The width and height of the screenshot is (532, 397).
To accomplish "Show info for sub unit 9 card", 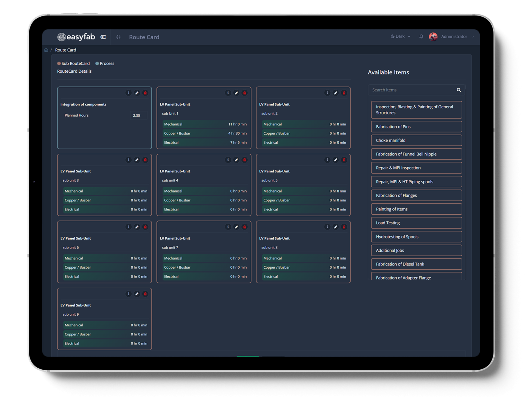I will [x=128, y=294].
